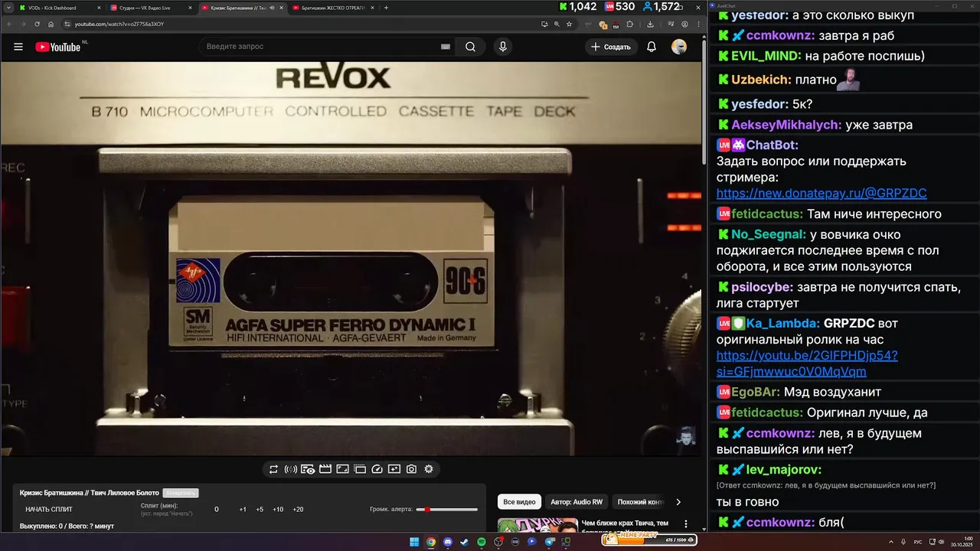
Task: Switch to 'Студия — VK Видео Live' tab
Action: pyautogui.click(x=149, y=8)
